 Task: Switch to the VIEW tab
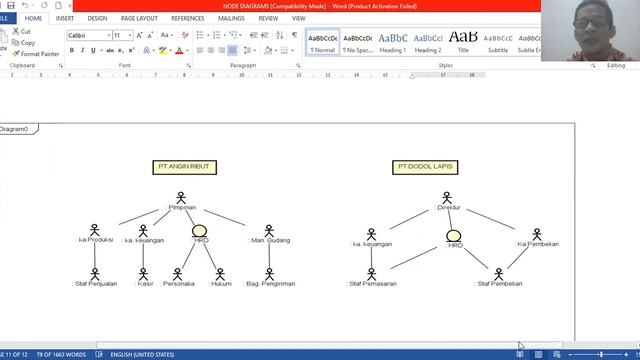tap(298, 18)
